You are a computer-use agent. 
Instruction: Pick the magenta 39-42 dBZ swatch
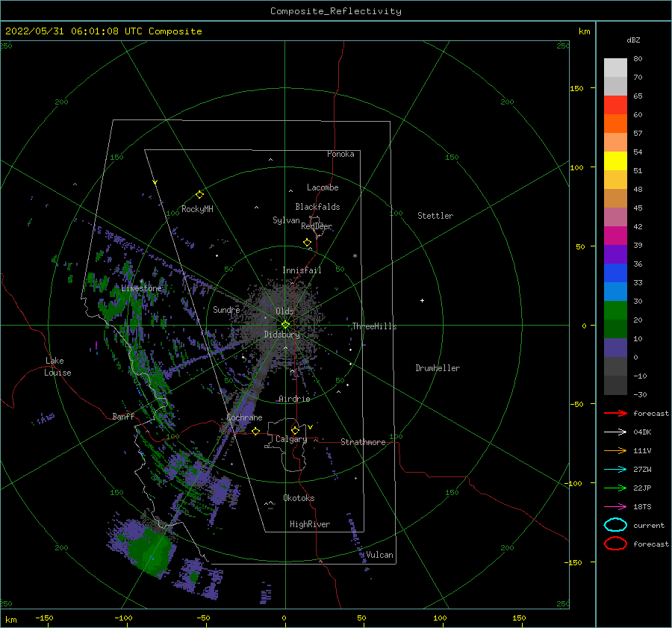(x=615, y=236)
